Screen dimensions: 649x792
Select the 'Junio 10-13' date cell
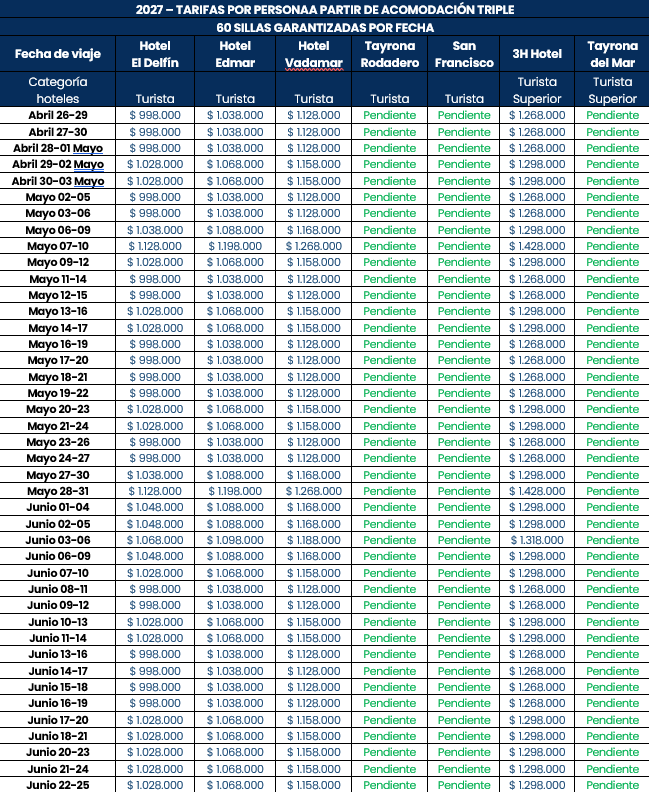point(58,622)
